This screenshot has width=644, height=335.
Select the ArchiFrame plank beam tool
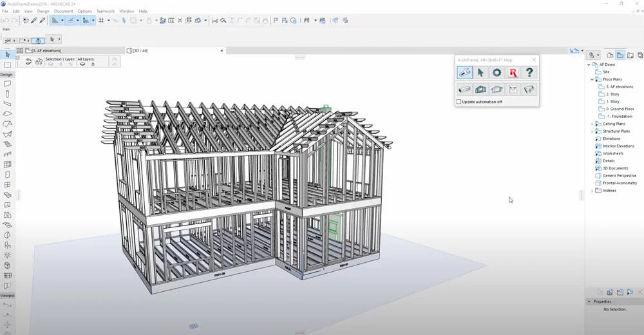coord(464,90)
